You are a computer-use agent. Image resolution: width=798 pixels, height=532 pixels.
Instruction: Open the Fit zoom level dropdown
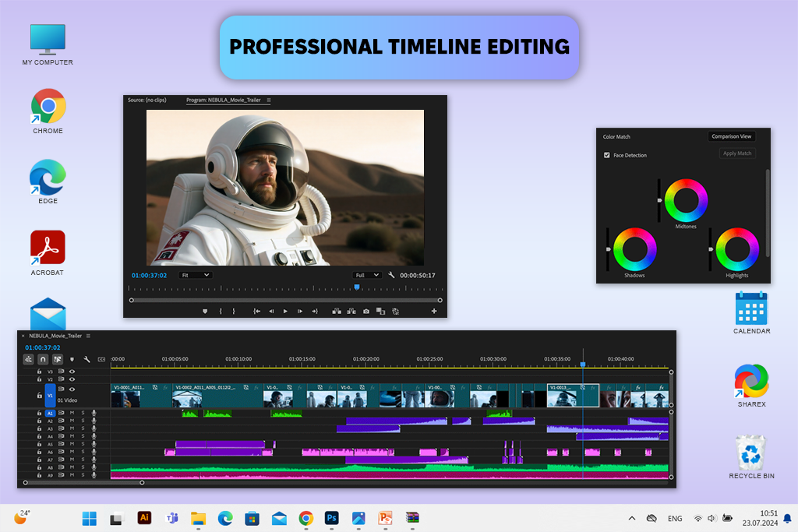(196, 275)
